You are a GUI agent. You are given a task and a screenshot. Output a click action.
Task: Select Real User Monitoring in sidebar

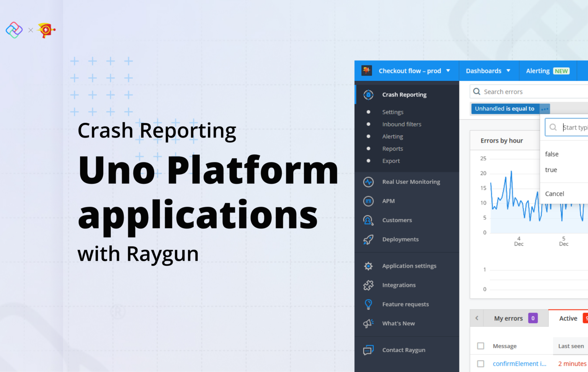(411, 182)
